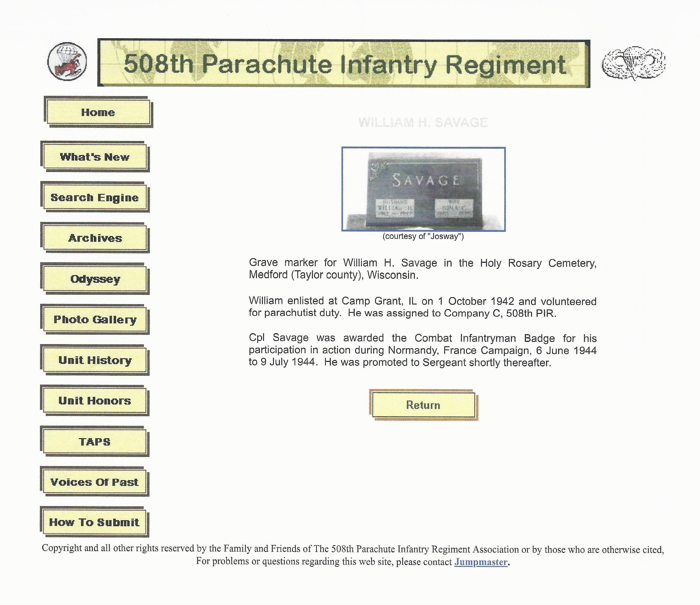View the Photo Gallery
The width and height of the screenshot is (700, 605).
point(95,319)
